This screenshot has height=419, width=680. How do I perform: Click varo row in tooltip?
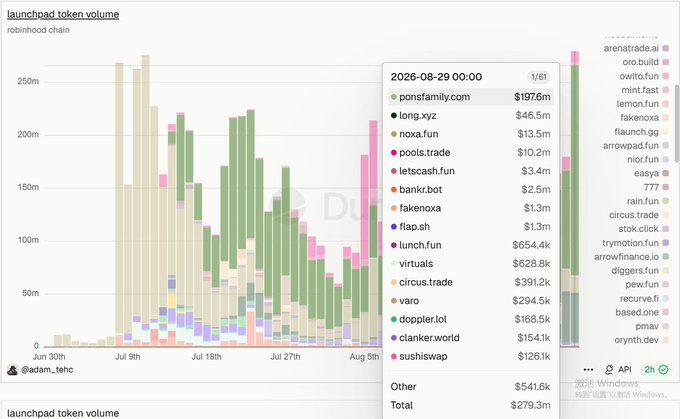coord(471,301)
